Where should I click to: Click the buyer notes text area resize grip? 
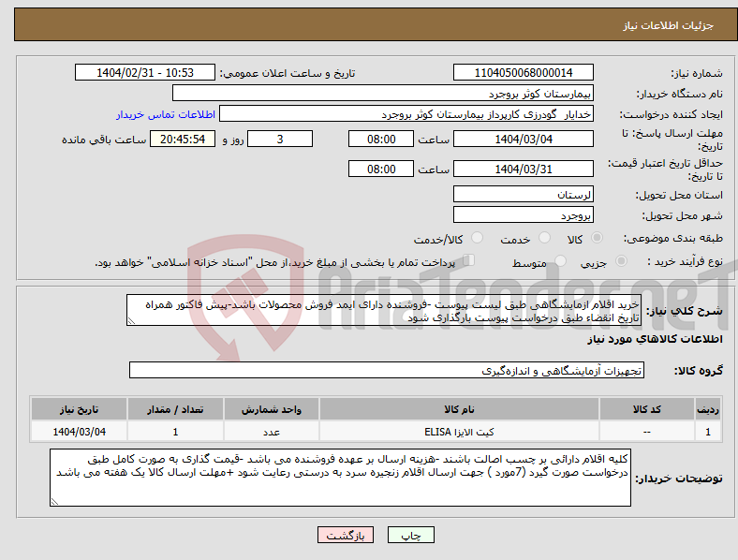click(54, 502)
